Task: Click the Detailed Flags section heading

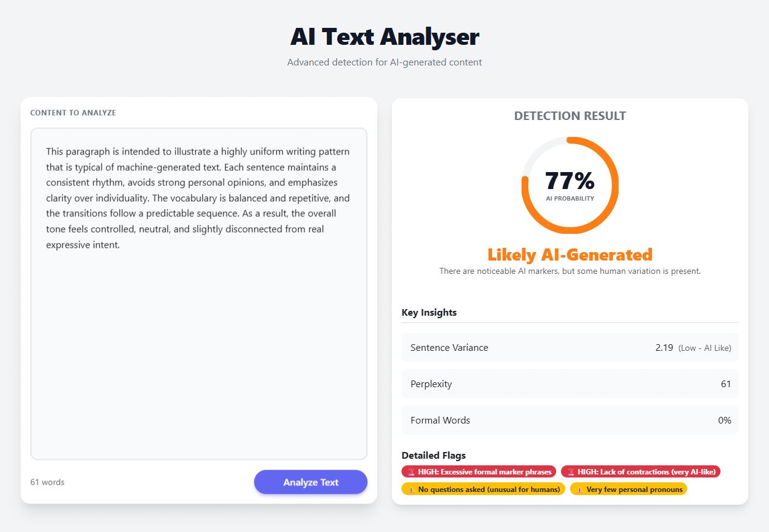Action: [433, 456]
